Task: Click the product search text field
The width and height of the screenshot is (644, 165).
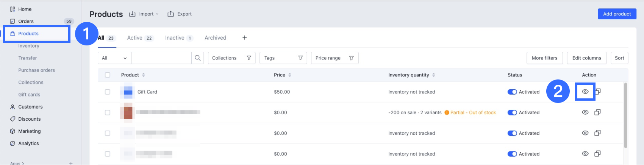Action: (x=161, y=58)
